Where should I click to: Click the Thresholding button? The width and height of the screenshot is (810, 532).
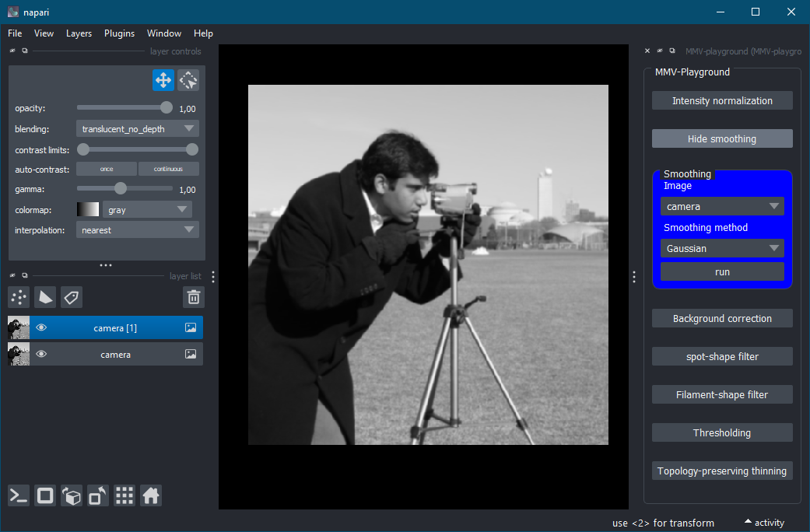(x=722, y=432)
